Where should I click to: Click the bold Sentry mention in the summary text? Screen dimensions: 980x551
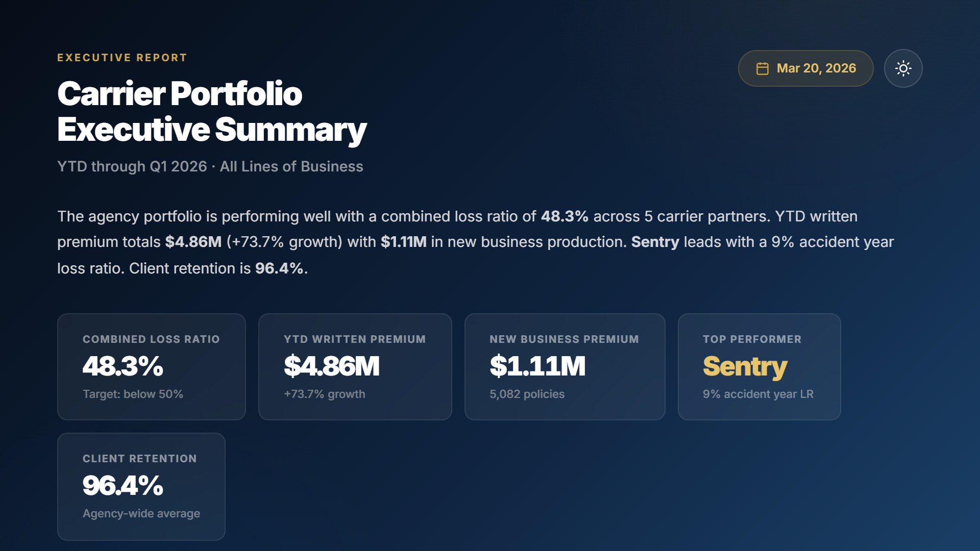coord(655,242)
